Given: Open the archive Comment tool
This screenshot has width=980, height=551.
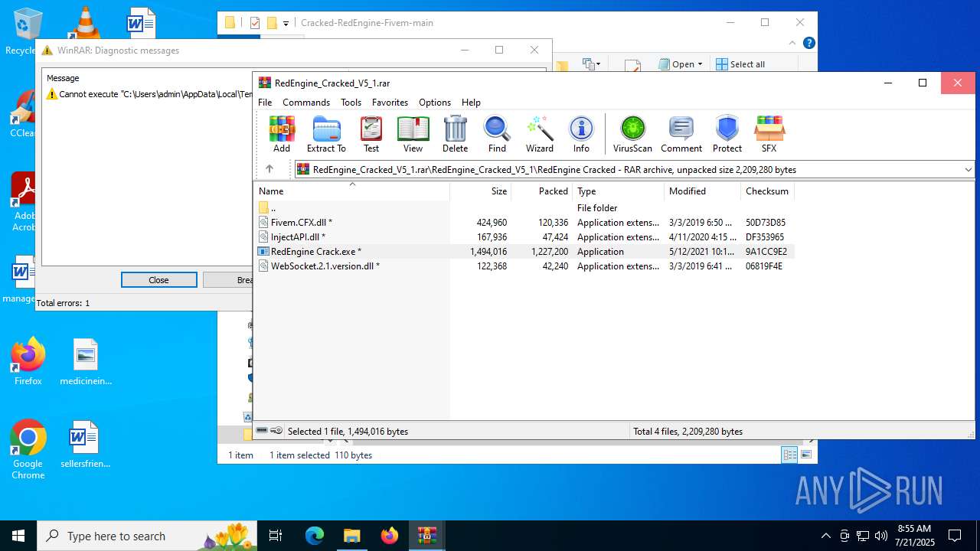Looking at the screenshot, I should (681, 135).
